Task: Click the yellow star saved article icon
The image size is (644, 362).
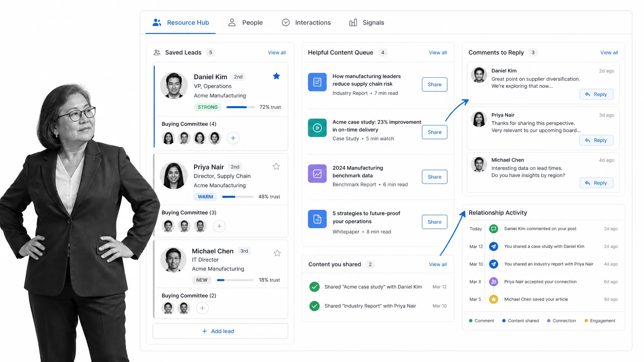Action: [494, 299]
